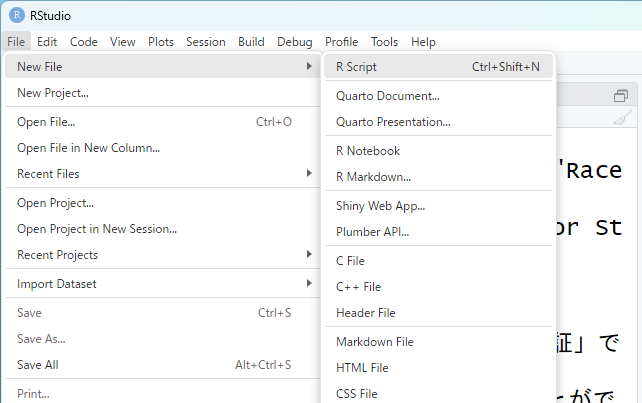Click the broom clear icon
The image size is (642, 403).
621,118
